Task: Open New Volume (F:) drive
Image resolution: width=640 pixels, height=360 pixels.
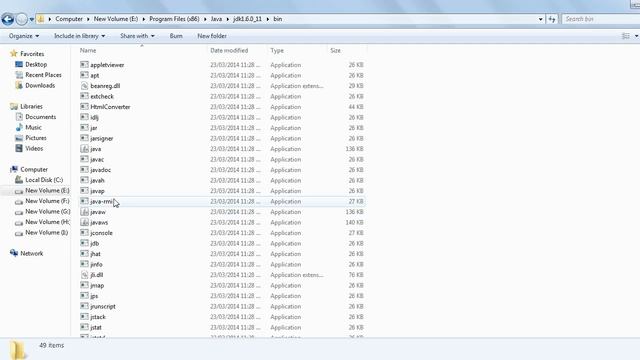Action: [47, 201]
